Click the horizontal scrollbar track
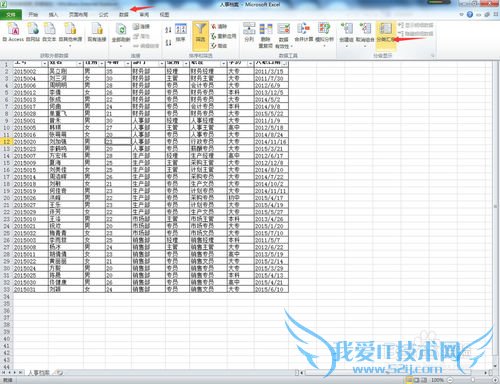Viewport: 500px width, 384px height. pyautogui.click(x=393, y=373)
